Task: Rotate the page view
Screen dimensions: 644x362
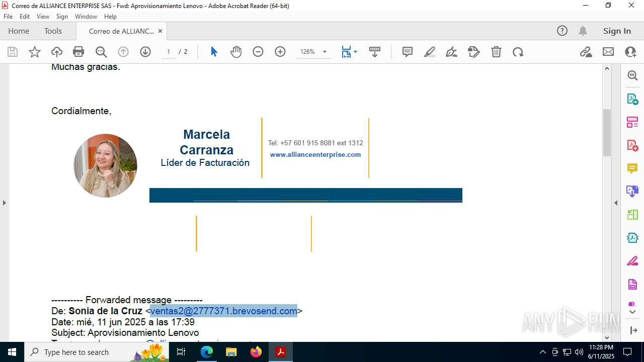Action: tap(518, 52)
